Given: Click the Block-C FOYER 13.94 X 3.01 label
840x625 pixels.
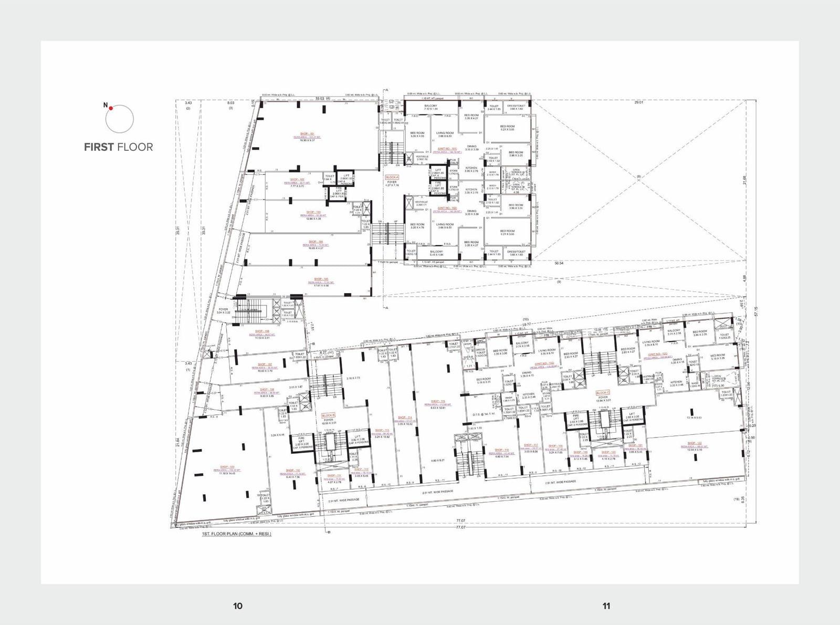Looking at the screenshot, I should 603,399.
